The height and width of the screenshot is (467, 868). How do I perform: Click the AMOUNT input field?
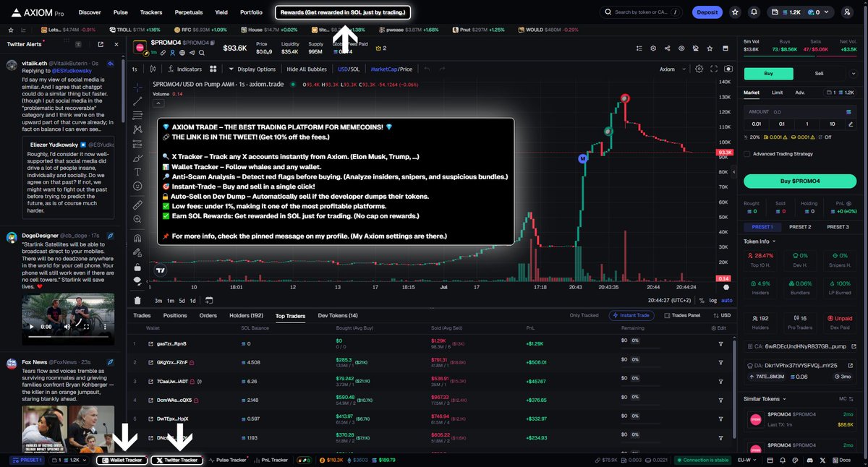coord(801,112)
